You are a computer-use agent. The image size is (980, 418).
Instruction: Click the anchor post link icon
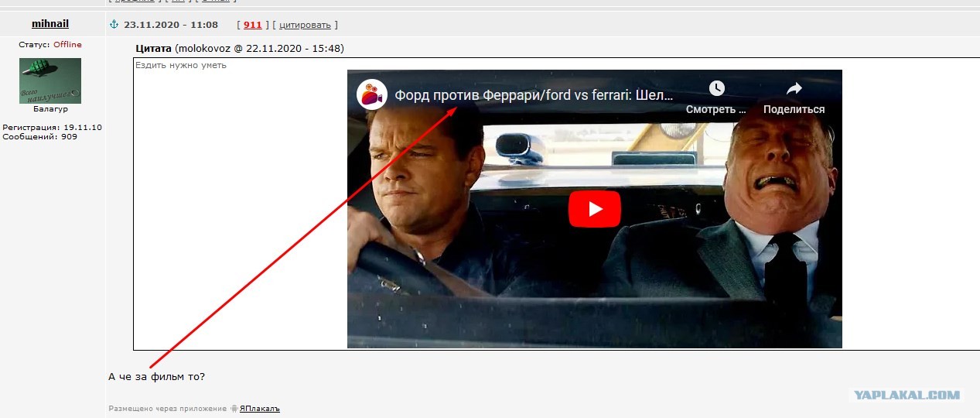pyautogui.click(x=114, y=25)
